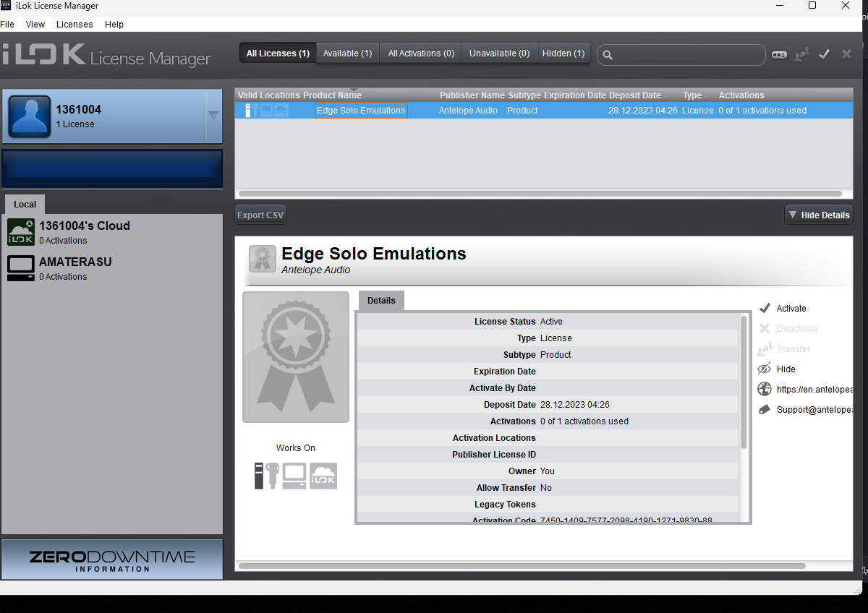Switch to the Hidden (1) tab
Viewport: 868px width, 613px height.
tap(563, 53)
